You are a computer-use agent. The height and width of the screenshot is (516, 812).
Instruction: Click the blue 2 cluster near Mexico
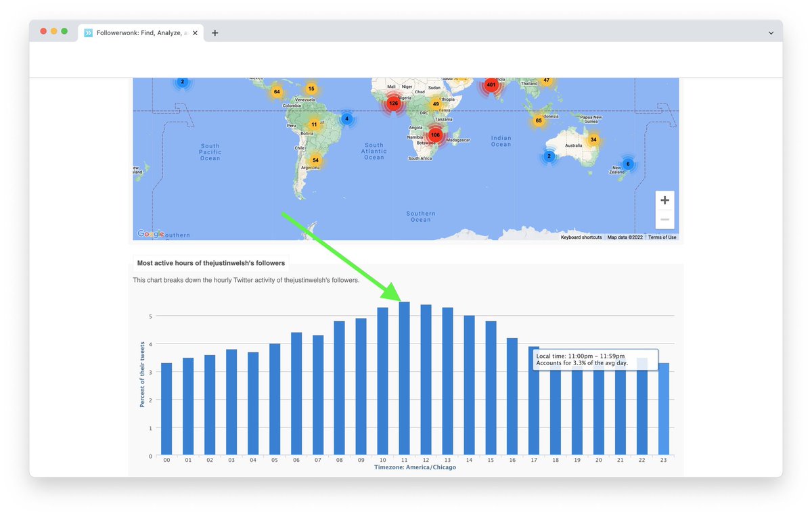pyautogui.click(x=181, y=82)
